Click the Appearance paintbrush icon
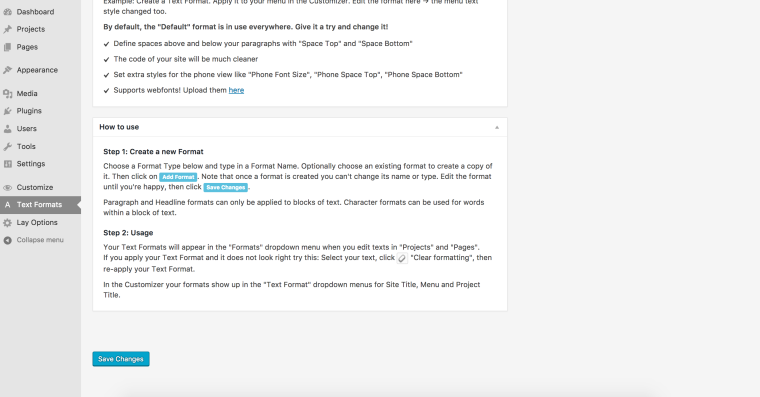The image size is (760, 397). tap(7, 70)
